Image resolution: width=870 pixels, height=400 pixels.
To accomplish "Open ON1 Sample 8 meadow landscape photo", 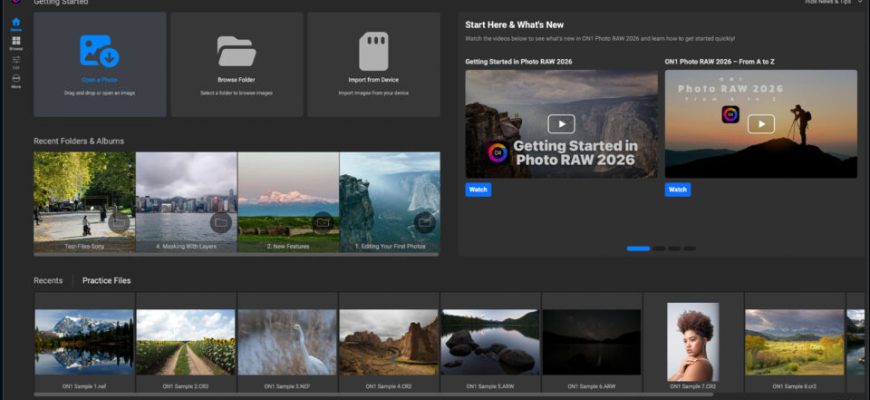I will pos(795,342).
